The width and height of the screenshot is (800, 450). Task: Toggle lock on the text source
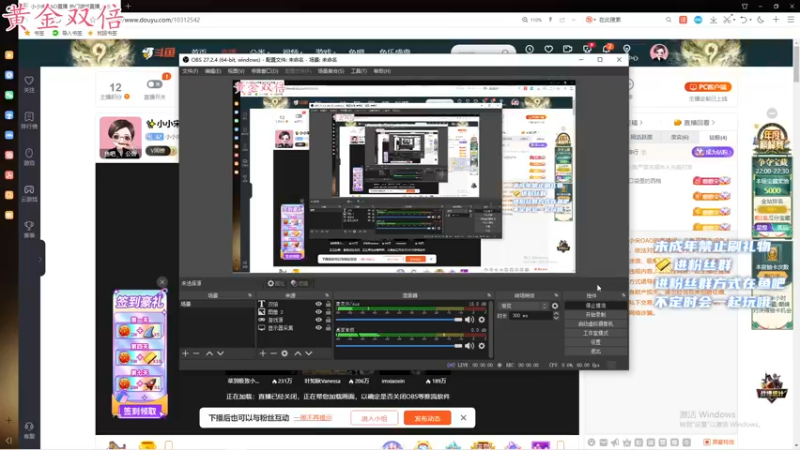pos(328,304)
